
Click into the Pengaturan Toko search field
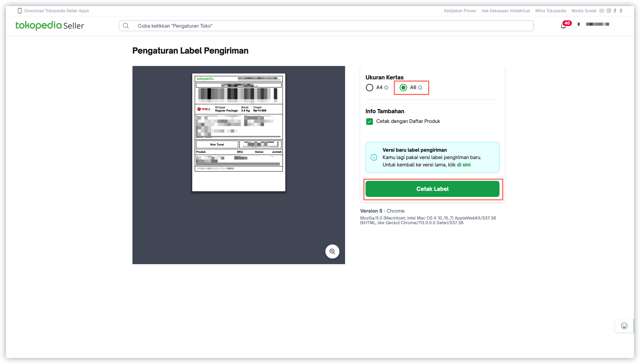click(326, 26)
